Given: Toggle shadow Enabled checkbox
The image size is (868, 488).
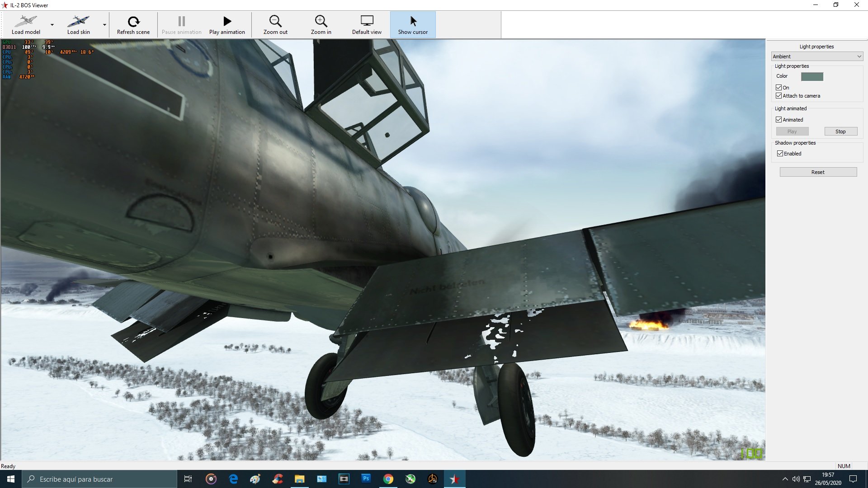Looking at the screenshot, I should [x=780, y=154].
